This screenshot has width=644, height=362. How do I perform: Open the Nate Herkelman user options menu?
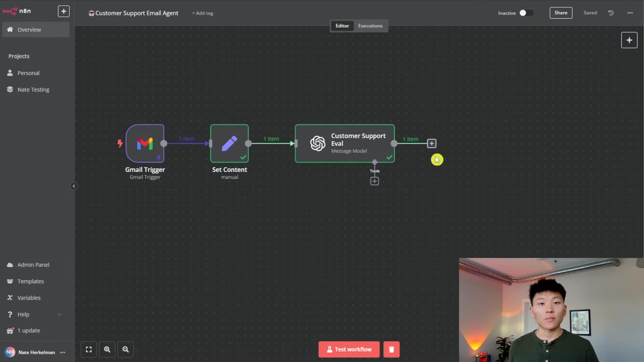[63, 352]
